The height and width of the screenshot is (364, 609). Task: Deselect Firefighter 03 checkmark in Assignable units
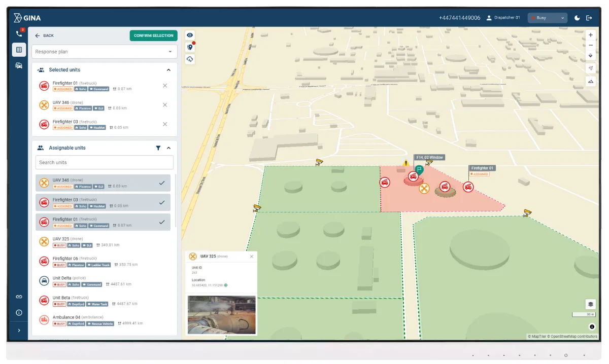pyautogui.click(x=162, y=202)
